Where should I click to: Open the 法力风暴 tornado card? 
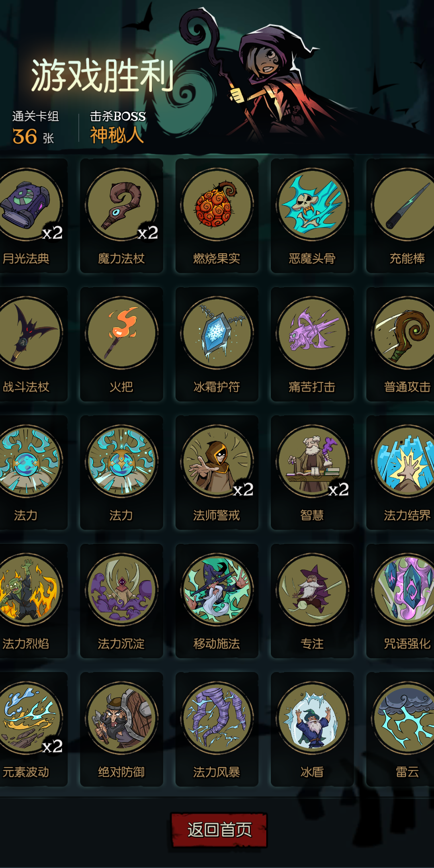[217, 729]
